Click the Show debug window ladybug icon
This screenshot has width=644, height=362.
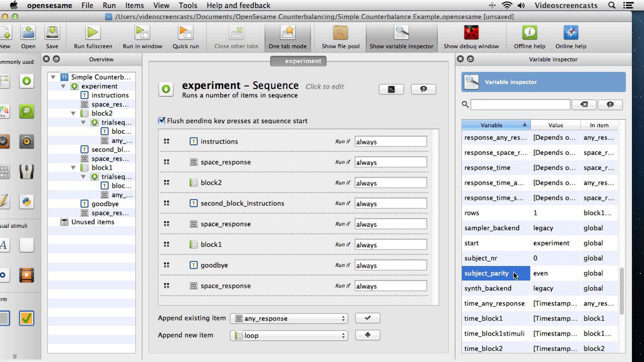click(471, 33)
